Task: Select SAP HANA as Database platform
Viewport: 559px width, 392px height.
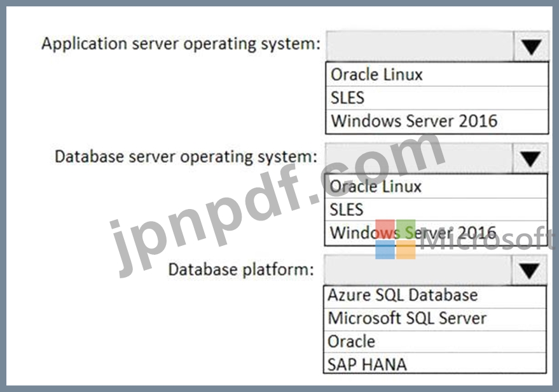Action: pyautogui.click(x=435, y=363)
